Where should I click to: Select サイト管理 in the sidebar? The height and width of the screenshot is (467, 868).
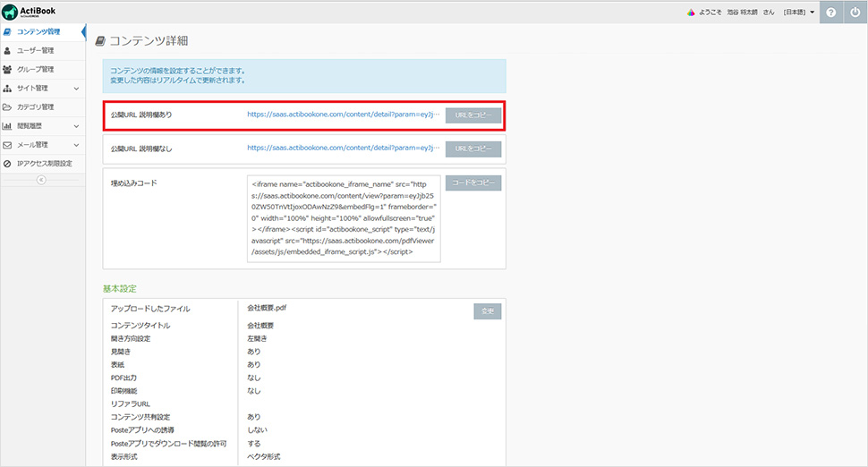[42, 88]
